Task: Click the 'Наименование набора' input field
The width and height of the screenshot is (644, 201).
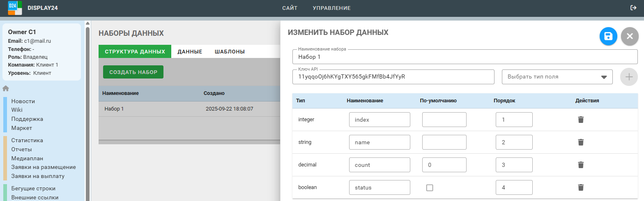Action: (x=465, y=57)
